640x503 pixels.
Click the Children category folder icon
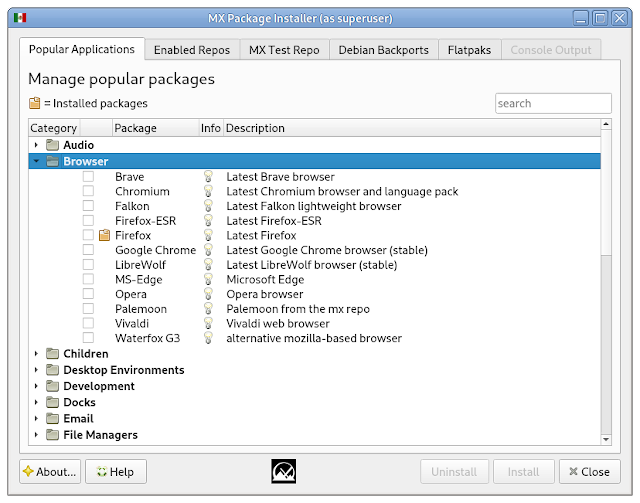pos(52,354)
